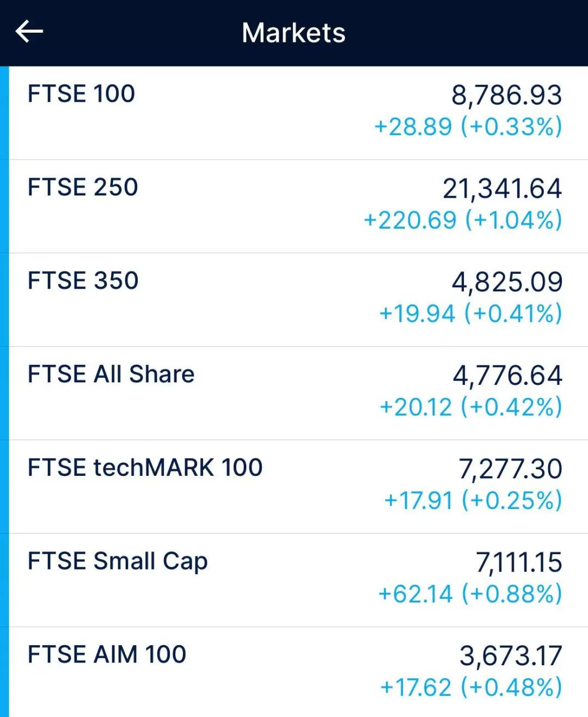
Task: Open the FTSE 100 index row
Action: click(298, 113)
